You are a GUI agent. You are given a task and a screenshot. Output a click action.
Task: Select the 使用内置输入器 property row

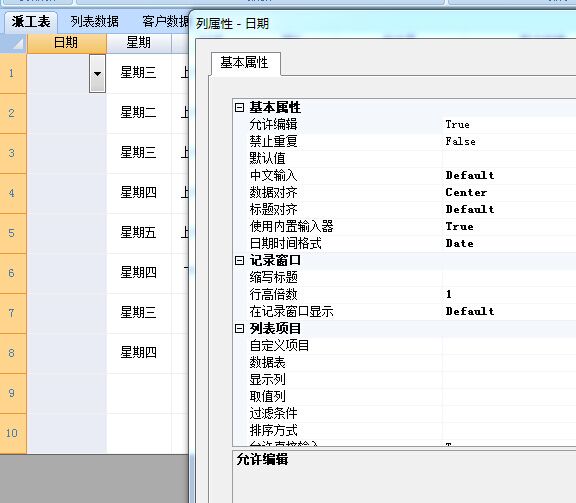411,226
